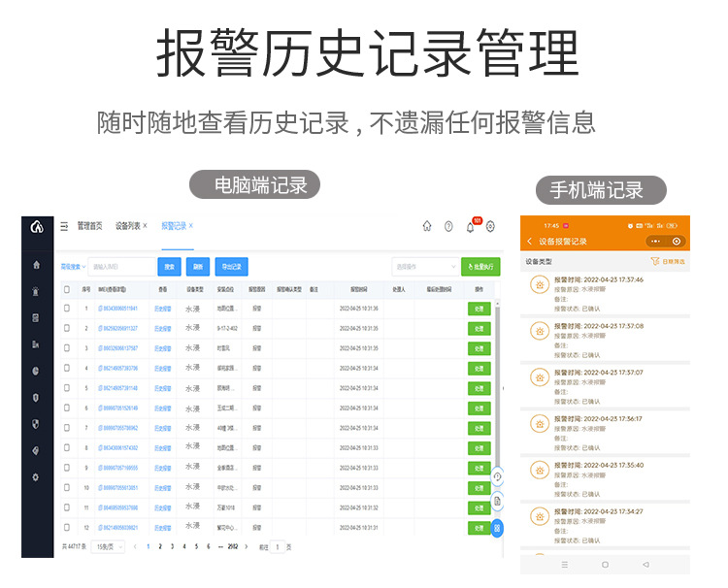728x588 pixels.
Task: Click the 请输入IMEI search field
Action: tap(121, 266)
